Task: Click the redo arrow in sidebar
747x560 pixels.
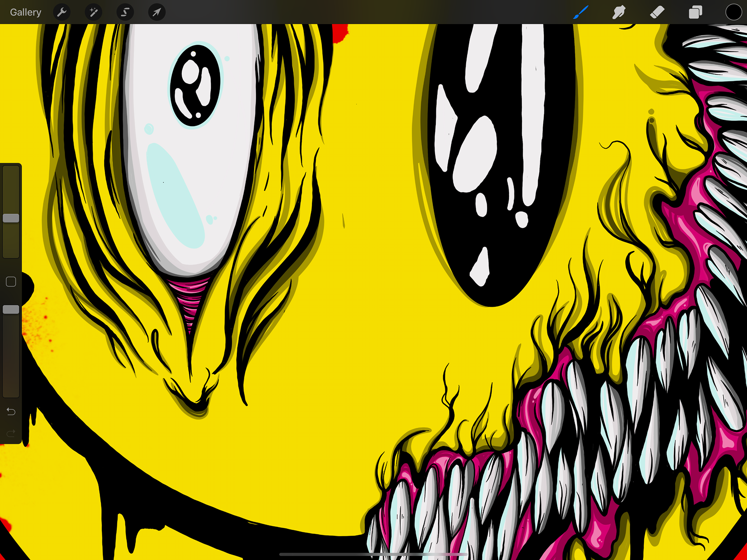Action: click(x=11, y=433)
